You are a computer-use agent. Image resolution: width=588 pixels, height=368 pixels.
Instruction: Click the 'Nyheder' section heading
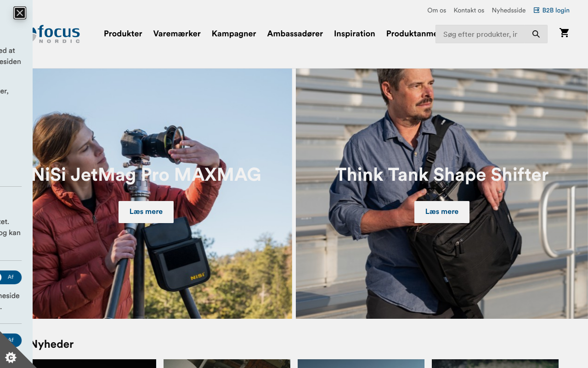coord(52,344)
